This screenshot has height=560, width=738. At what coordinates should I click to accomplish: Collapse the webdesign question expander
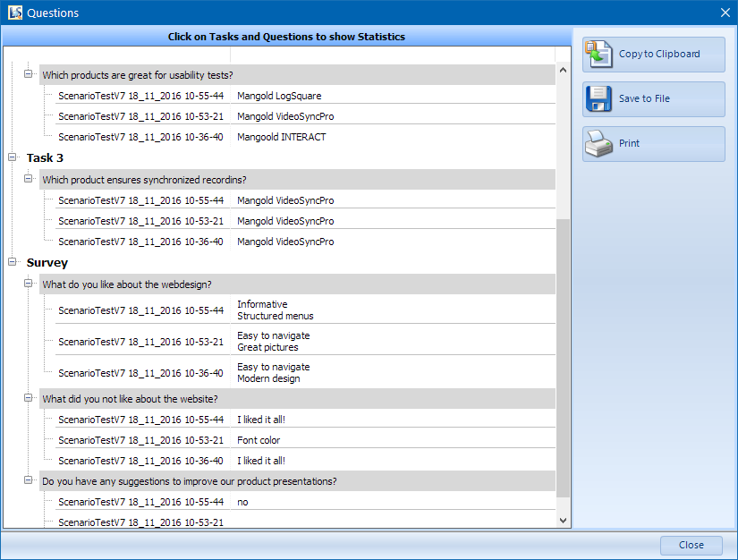click(29, 284)
